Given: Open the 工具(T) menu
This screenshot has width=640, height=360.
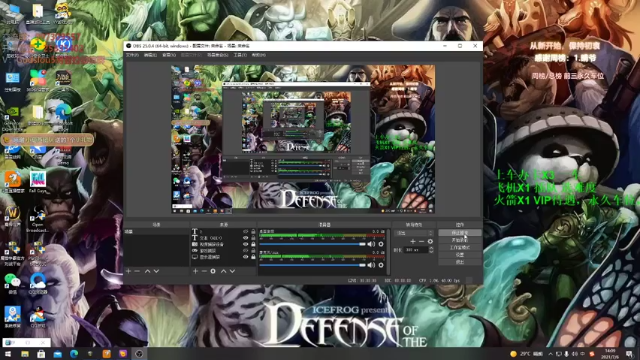Looking at the screenshot, I should pos(240,55).
